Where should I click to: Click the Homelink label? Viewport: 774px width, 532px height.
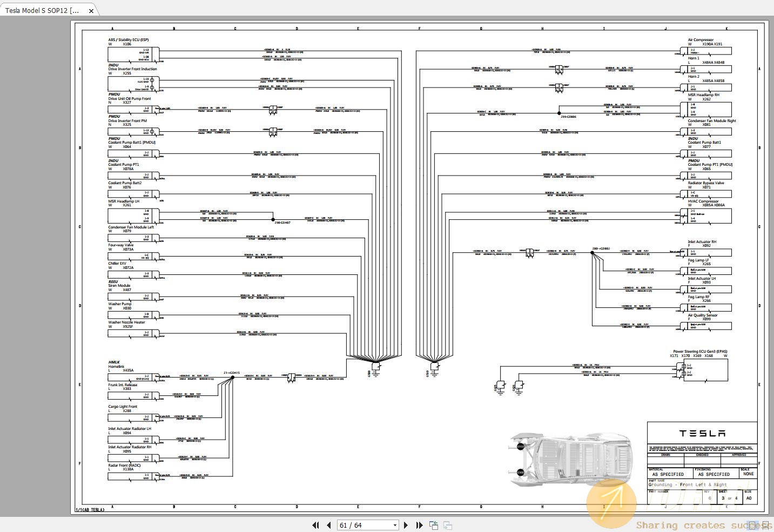tap(116, 367)
